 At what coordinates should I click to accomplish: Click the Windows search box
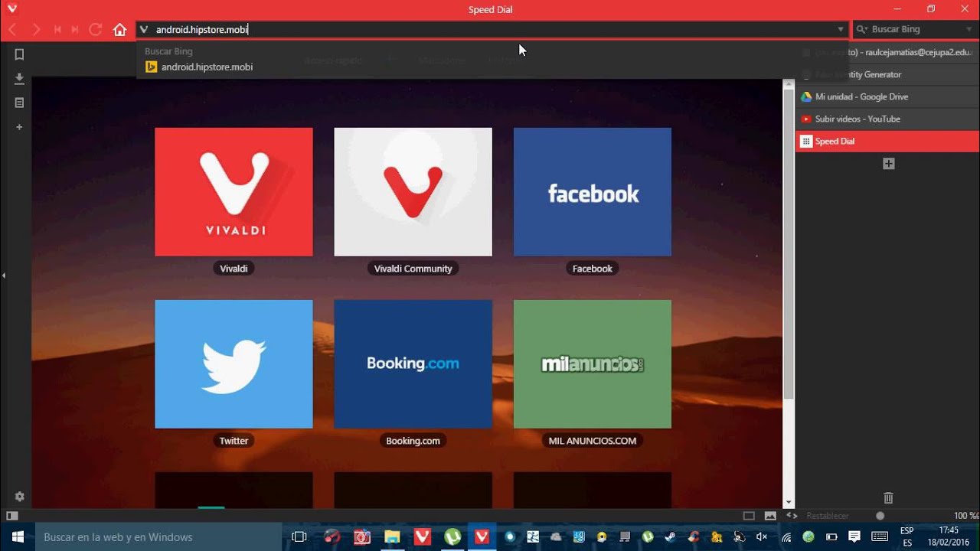pyautogui.click(x=158, y=536)
